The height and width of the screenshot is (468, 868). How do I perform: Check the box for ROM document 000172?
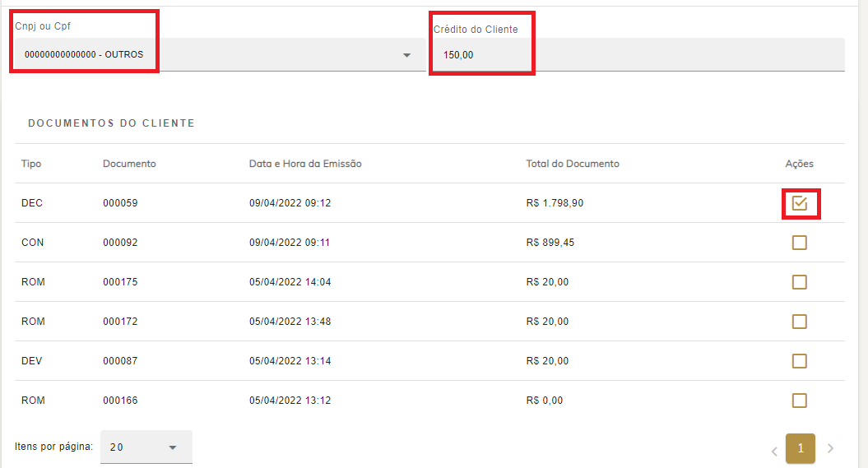point(799,322)
